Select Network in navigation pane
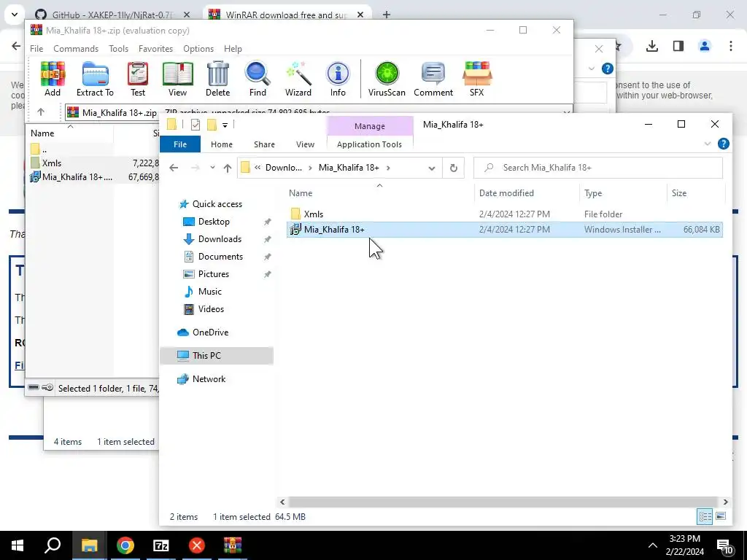The height and width of the screenshot is (560, 747). point(209,379)
